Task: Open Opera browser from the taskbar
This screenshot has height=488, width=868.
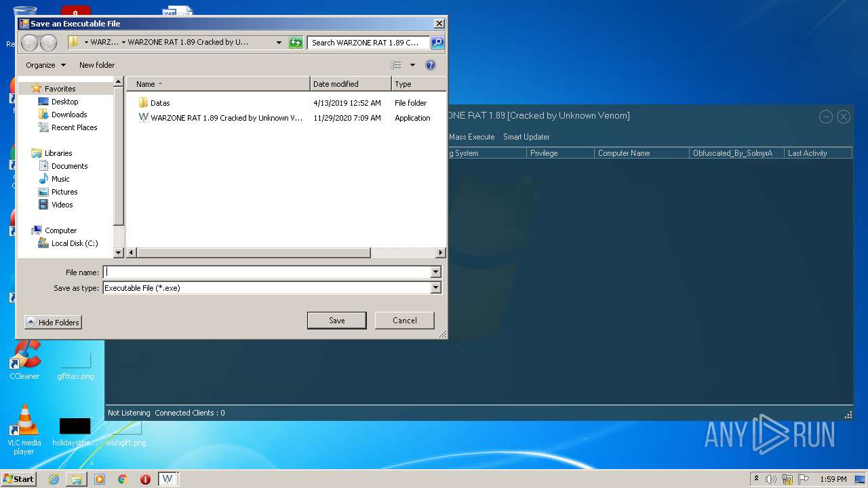Action: pos(145,479)
